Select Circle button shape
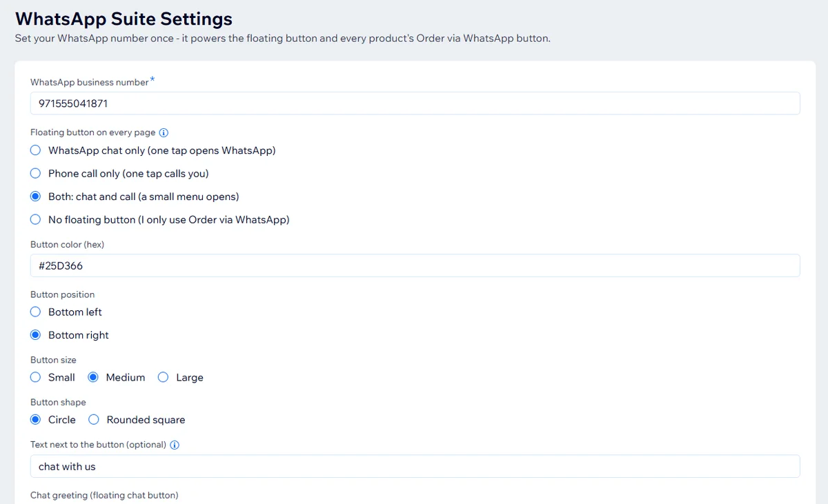 point(35,419)
